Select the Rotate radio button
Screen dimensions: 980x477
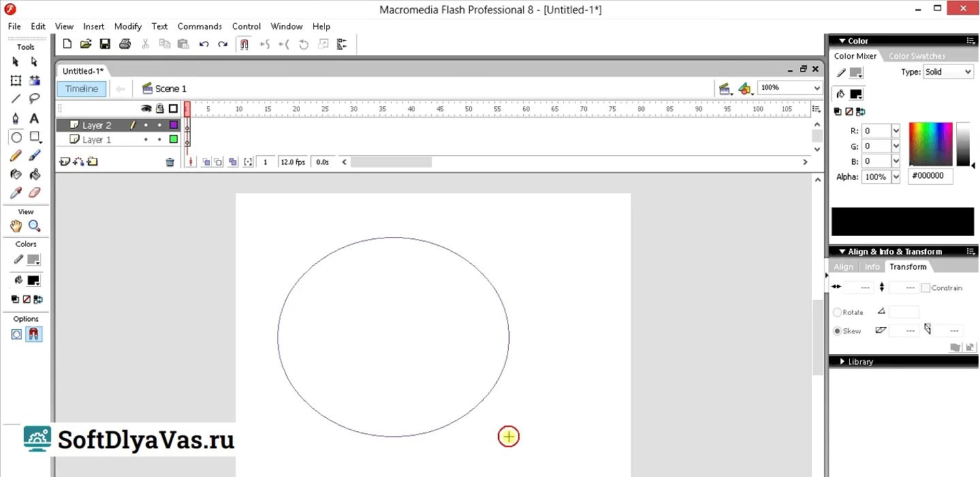coord(838,312)
